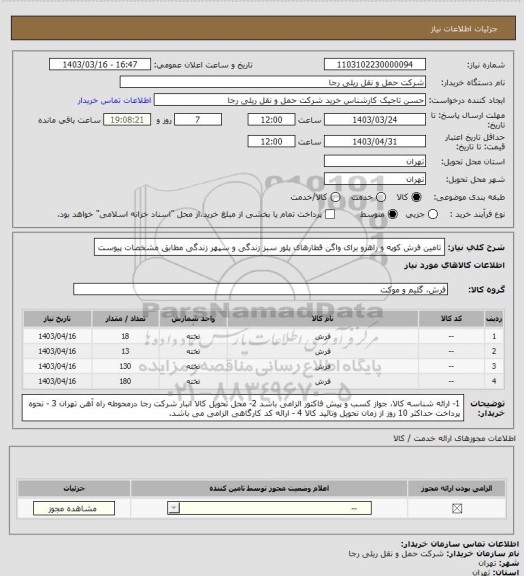
Task: Click the response deadline date 1403/03/24
Action: click(375, 120)
